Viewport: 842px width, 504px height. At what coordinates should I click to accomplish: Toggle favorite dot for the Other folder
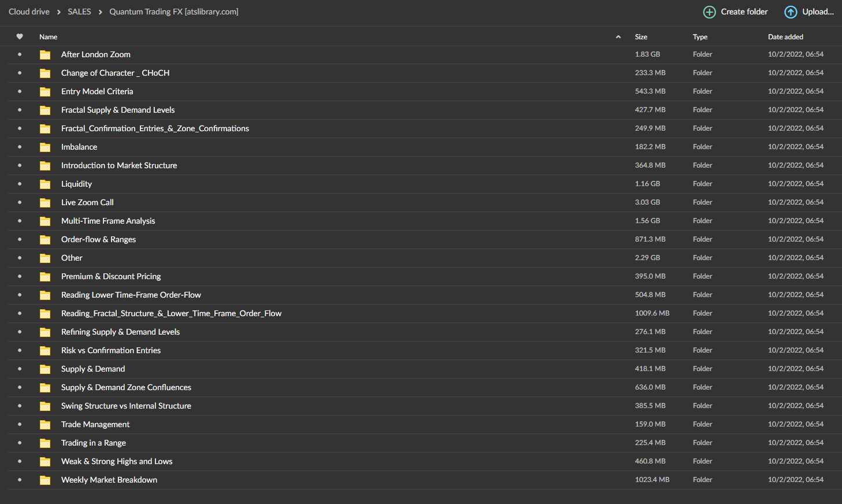(20, 258)
